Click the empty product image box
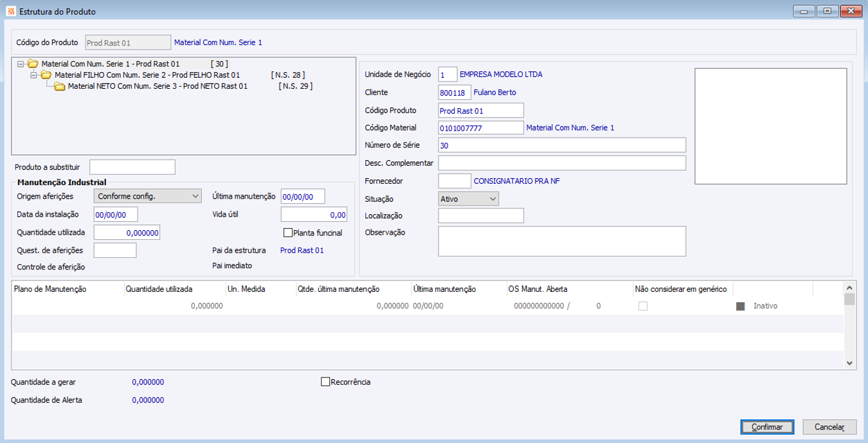 771,126
